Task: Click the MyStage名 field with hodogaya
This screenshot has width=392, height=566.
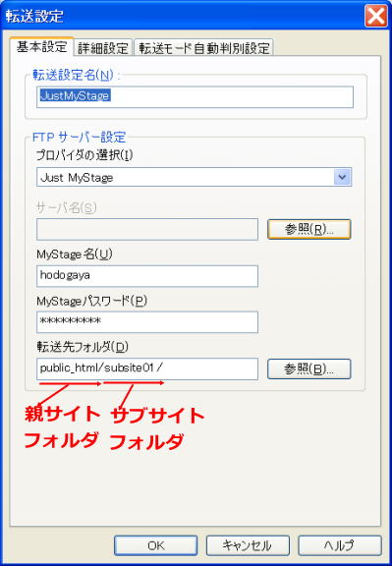Action: coord(147,276)
